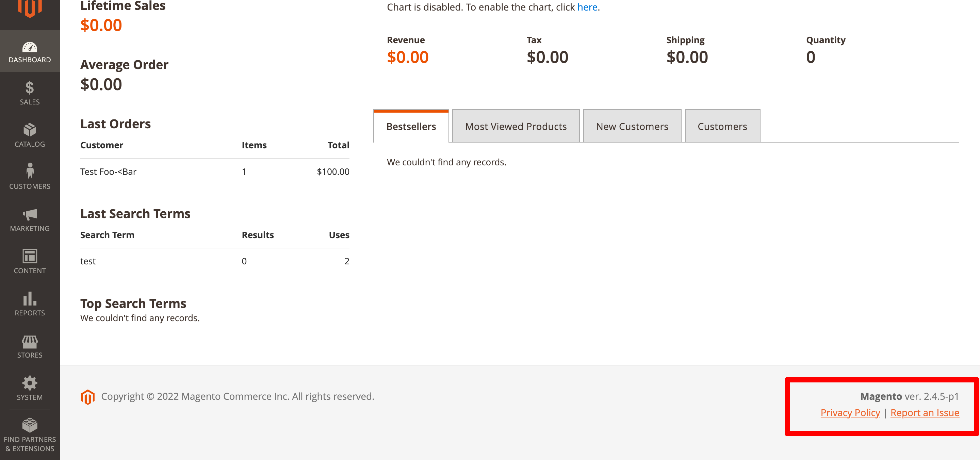Click the 'test' search term entry

(88, 261)
